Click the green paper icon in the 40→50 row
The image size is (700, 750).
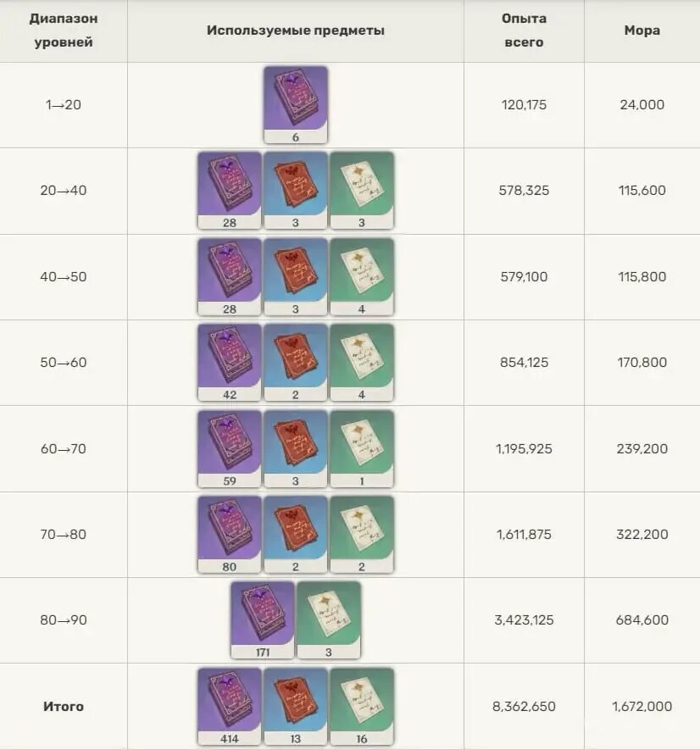point(362,276)
